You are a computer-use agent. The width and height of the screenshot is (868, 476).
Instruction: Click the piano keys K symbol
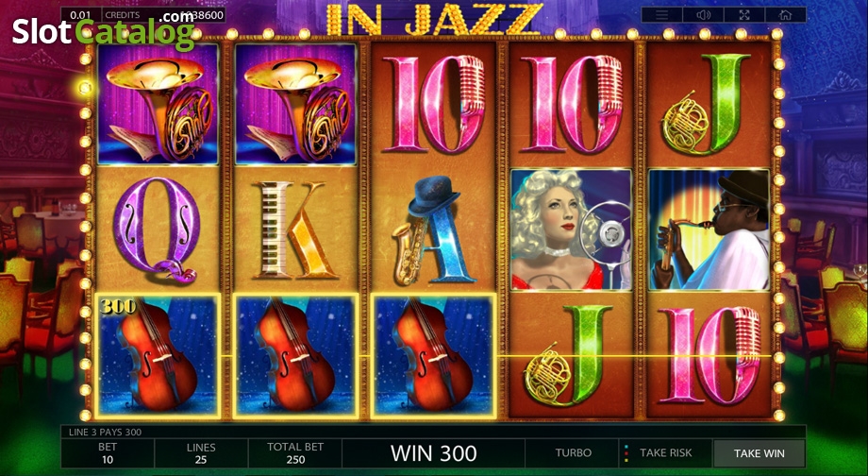point(295,229)
